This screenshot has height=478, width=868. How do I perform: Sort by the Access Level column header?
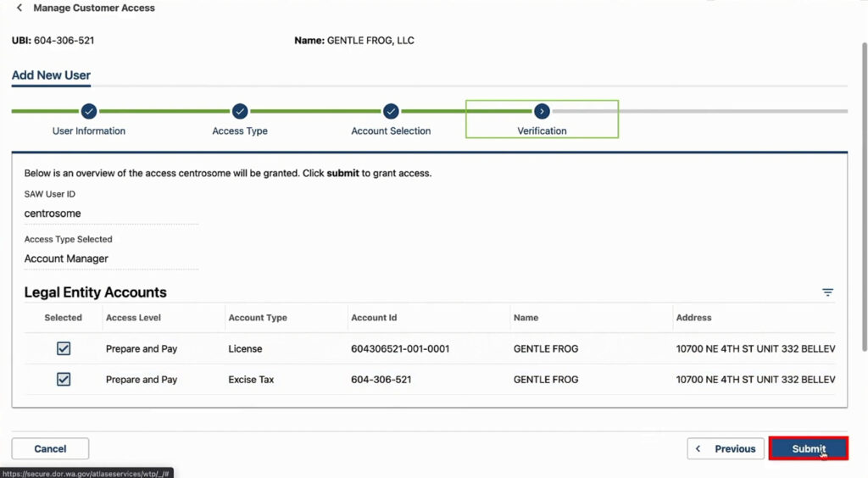click(133, 318)
